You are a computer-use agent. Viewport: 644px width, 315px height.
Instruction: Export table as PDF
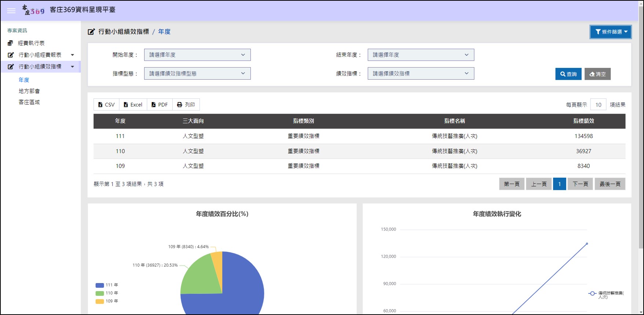pyautogui.click(x=160, y=105)
